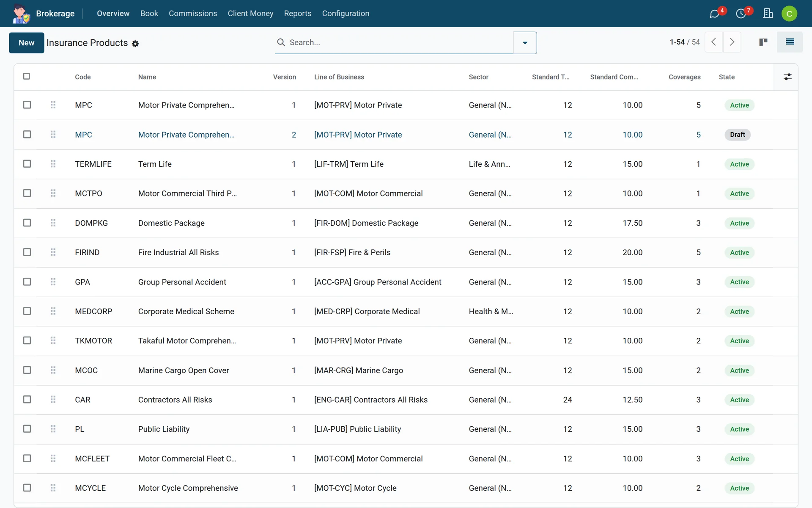Sort by the Line of Business header
This screenshot has width=812, height=508.
(x=339, y=77)
